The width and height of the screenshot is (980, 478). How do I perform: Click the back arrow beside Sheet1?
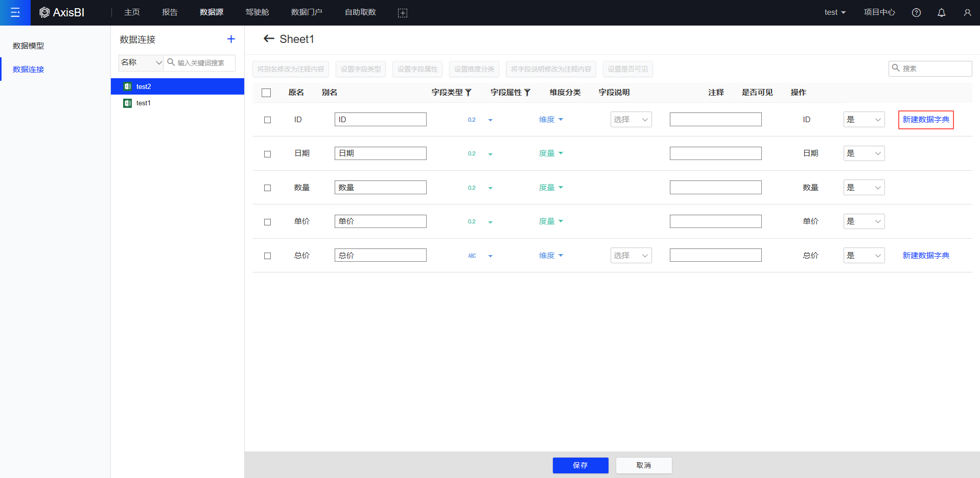(269, 39)
